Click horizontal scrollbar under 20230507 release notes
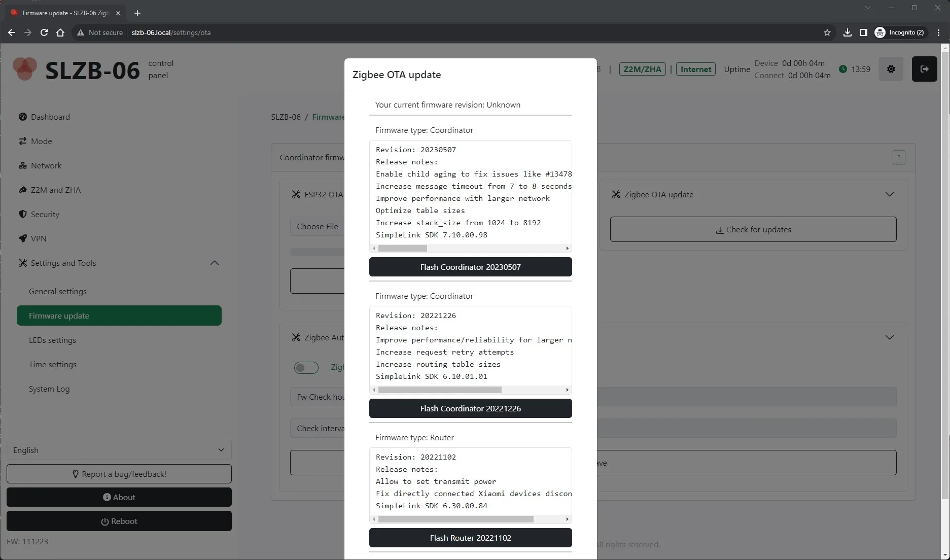Image resolution: width=950 pixels, height=560 pixels. click(x=403, y=249)
